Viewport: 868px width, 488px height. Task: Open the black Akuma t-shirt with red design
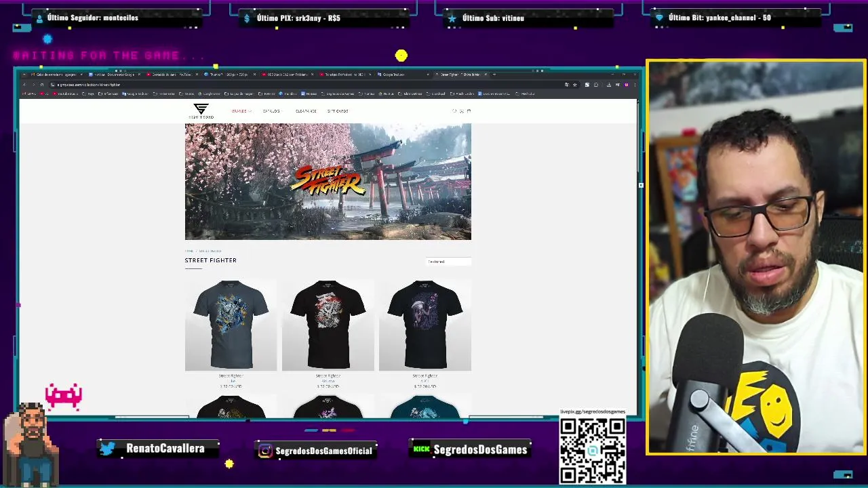[x=328, y=325]
